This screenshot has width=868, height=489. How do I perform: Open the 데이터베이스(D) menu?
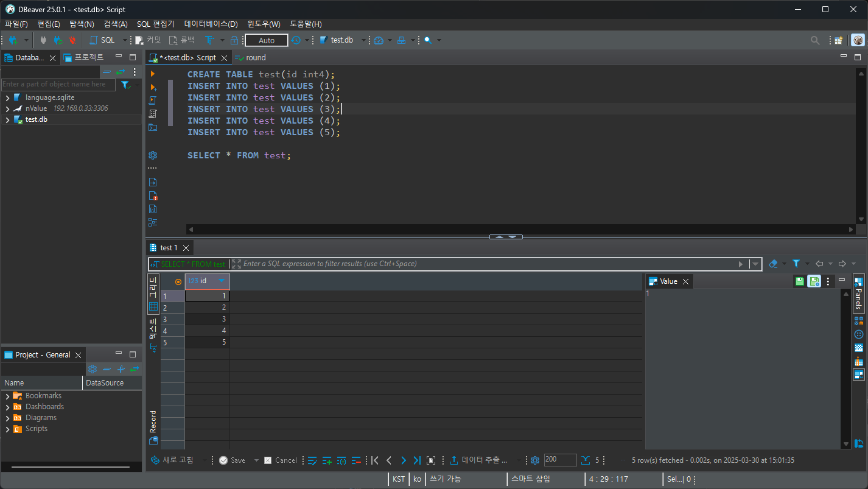[211, 24]
